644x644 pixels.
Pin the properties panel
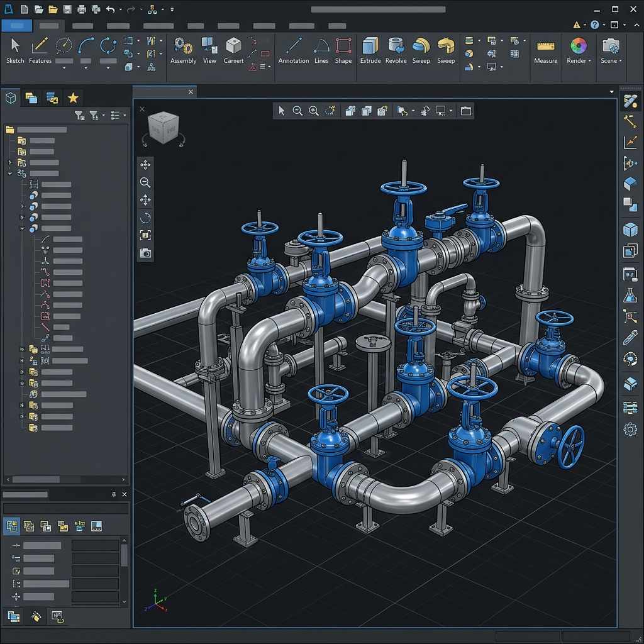coord(114,494)
